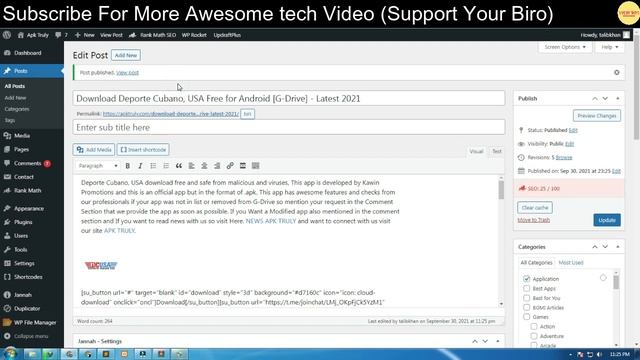Viewport: 640px width, 360px height.
Task: Collapse the Categories panel toggle arrow
Action: click(618, 247)
